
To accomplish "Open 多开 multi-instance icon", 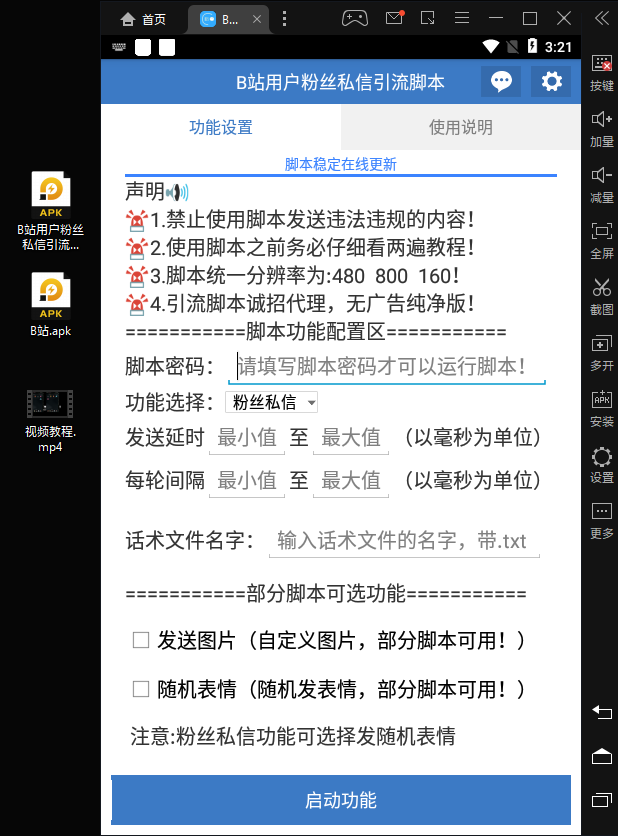I will (601, 352).
